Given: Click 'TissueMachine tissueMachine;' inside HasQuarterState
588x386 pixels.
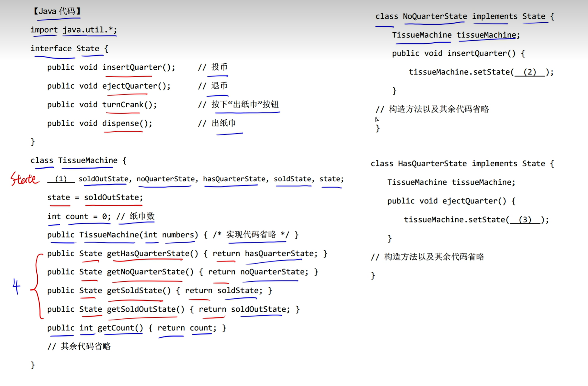Looking at the screenshot, I should tap(451, 182).
